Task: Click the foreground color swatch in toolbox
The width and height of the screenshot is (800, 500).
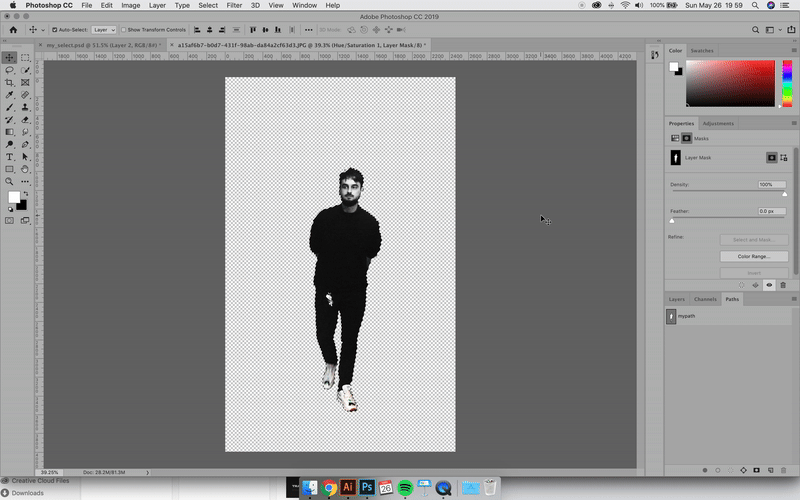Action: point(14,197)
